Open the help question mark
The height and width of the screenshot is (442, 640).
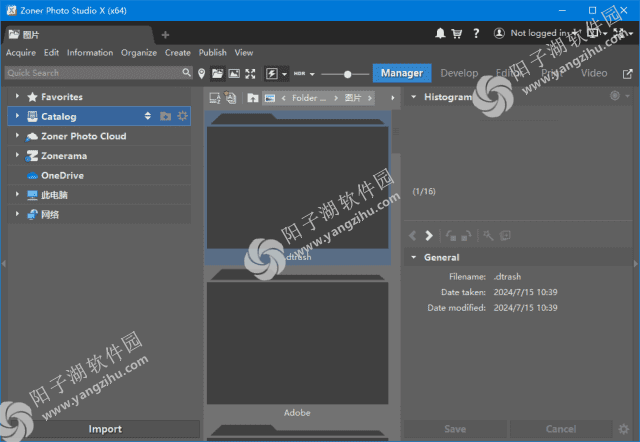tap(476, 33)
